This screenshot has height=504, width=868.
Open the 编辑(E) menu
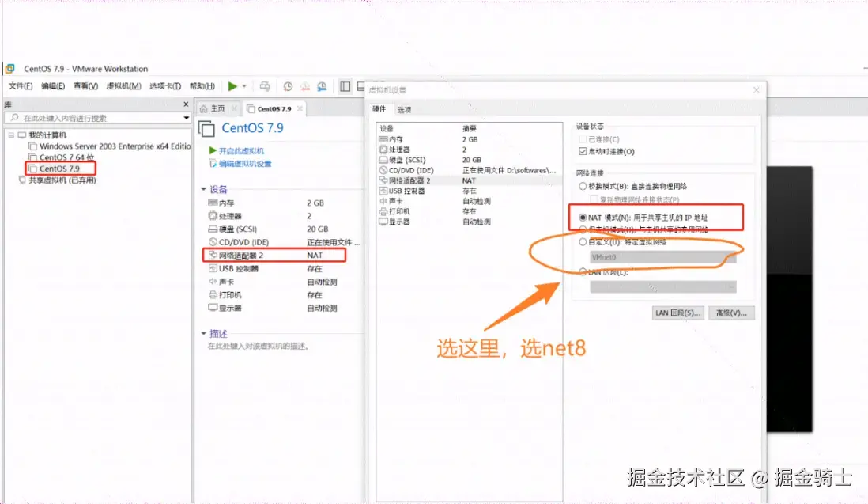(x=53, y=86)
